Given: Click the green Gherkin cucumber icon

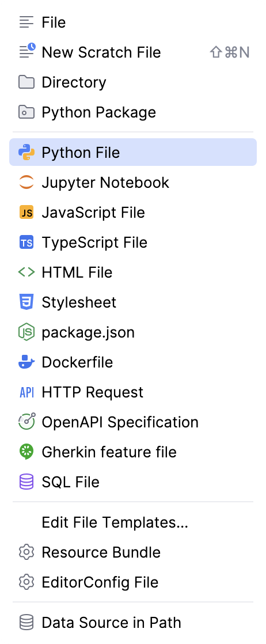Looking at the screenshot, I should [x=26, y=452].
